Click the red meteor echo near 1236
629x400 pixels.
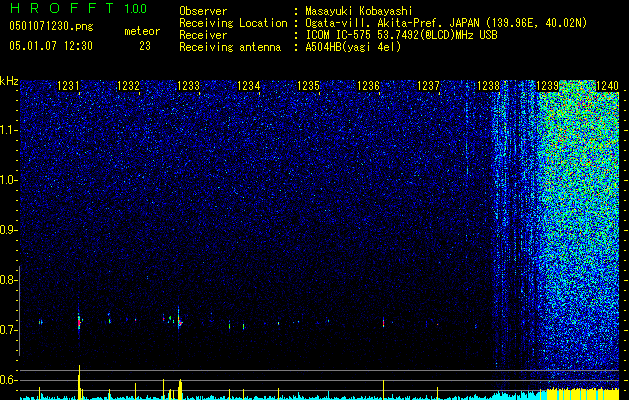383,323
